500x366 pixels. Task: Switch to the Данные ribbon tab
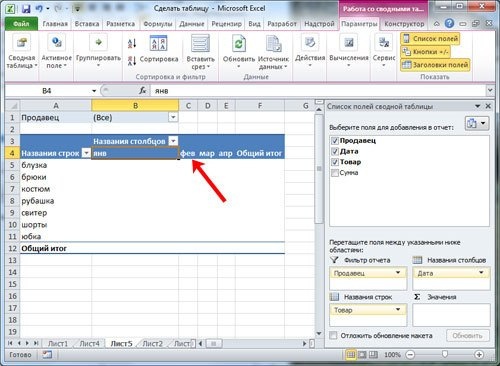point(192,24)
